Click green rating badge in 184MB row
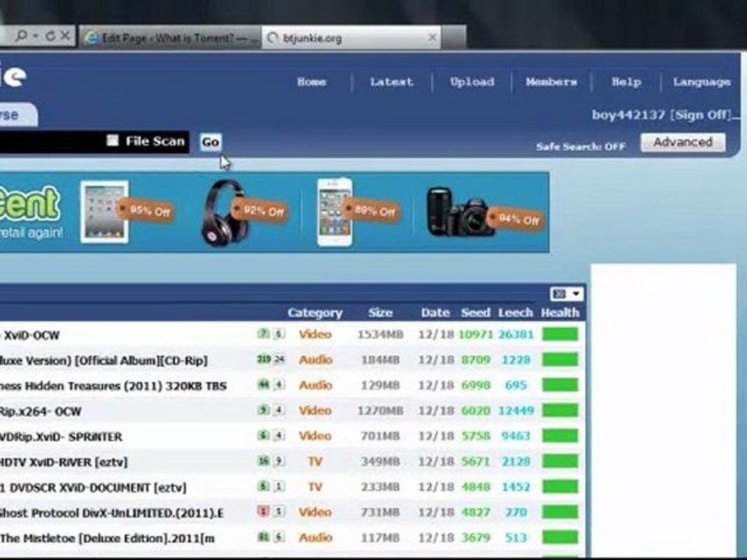 pyautogui.click(x=264, y=359)
